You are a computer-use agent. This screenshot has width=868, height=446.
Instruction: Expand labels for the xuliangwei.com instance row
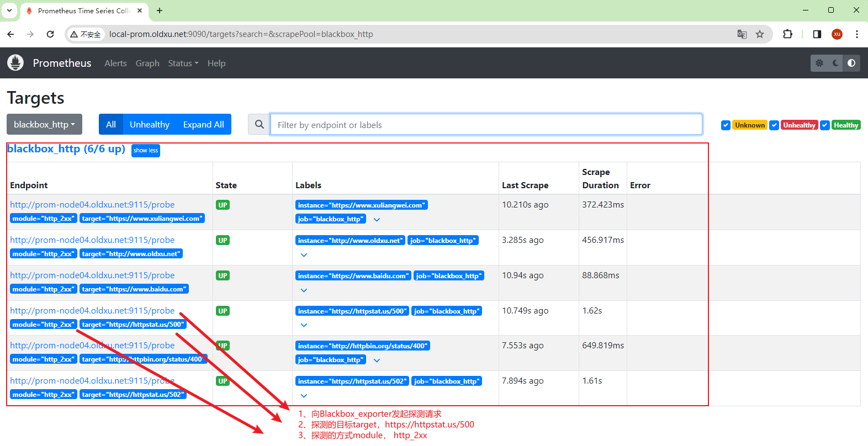[377, 220]
